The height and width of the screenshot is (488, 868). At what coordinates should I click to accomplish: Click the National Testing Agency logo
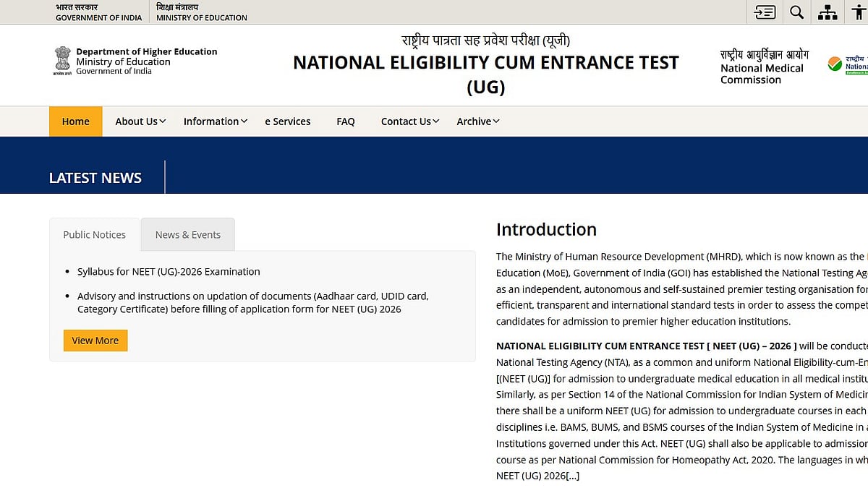click(852, 65)
